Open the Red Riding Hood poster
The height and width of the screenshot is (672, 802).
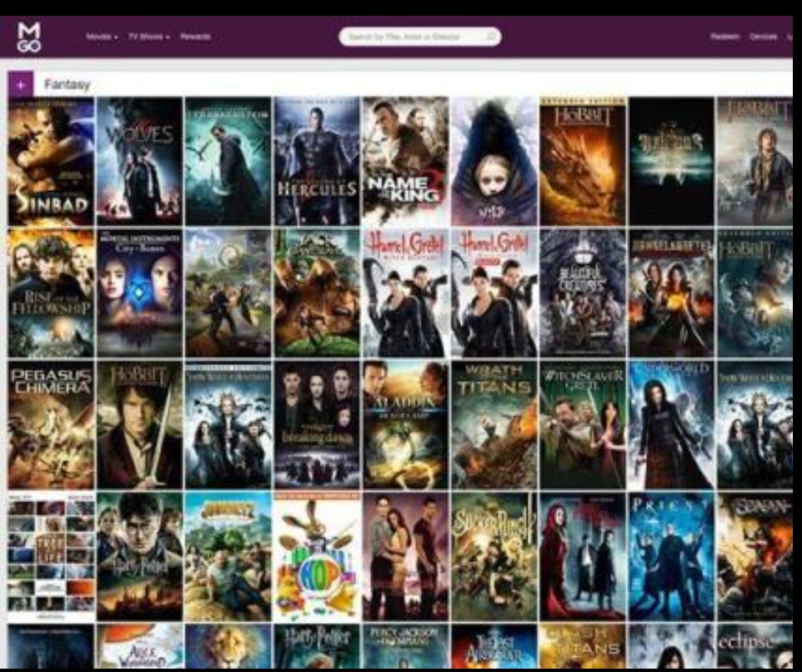tap(583, 556)
